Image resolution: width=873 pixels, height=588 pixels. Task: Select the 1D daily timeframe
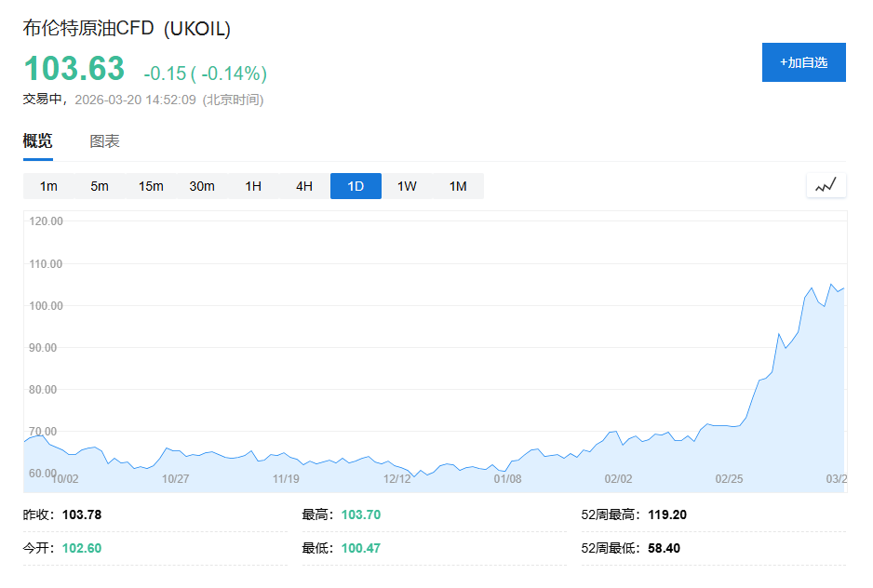pos(356,186)
